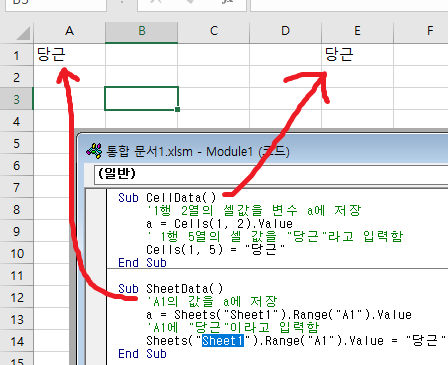Select column E header

(x=358, y=32)
